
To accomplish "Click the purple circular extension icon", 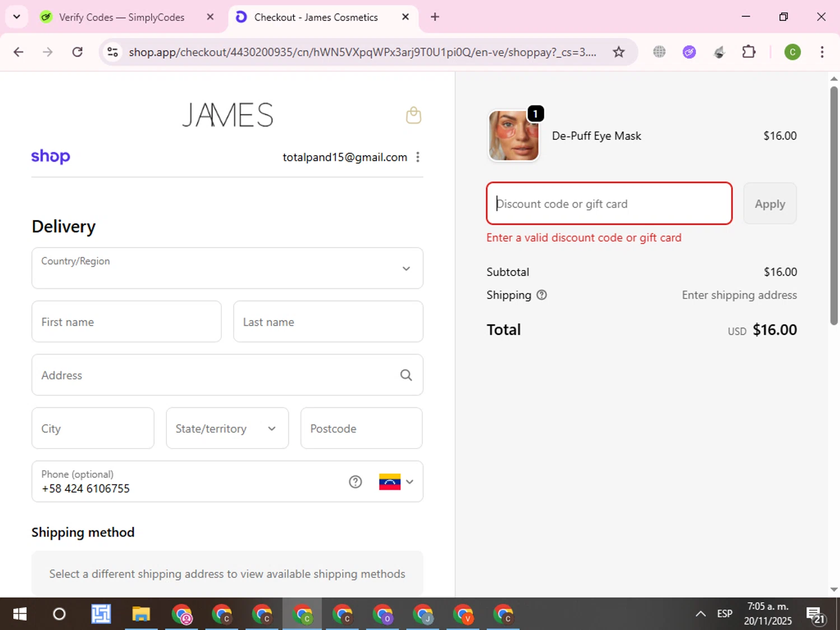I will click(689, 52).
